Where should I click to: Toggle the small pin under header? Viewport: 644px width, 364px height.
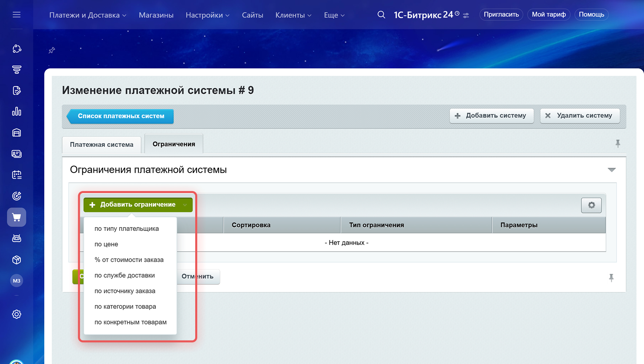(x=52, y=51)
